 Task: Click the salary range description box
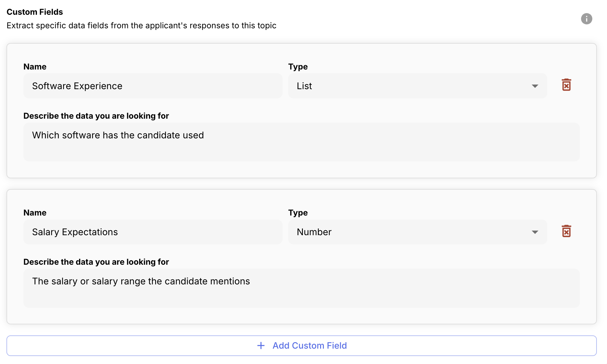pyautogui.click(x=301, y=288)
